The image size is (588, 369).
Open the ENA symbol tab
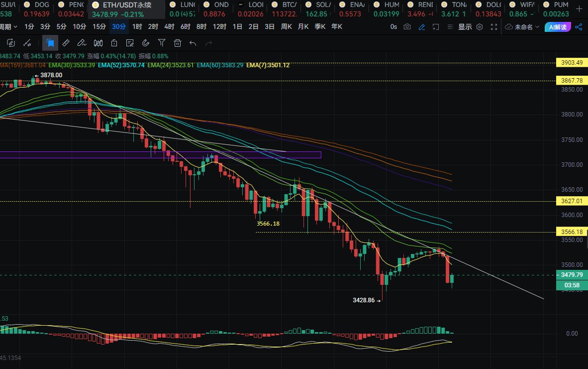pos(352,9)
